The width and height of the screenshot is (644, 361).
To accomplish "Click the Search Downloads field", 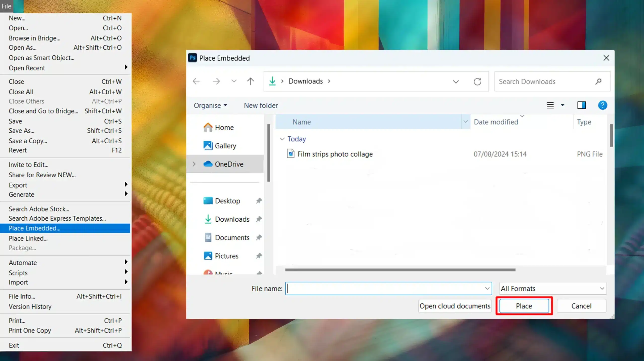I will [x=552, y=82].
